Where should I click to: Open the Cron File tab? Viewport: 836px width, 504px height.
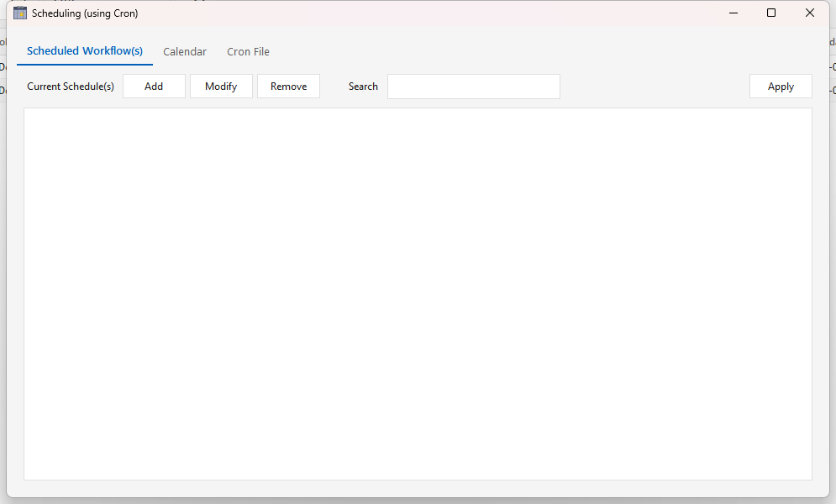tap(248, 52)
